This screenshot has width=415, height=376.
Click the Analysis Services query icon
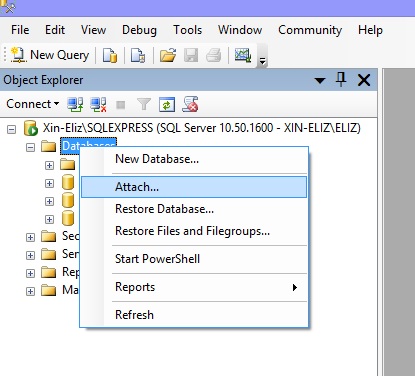tap(138, 55)
